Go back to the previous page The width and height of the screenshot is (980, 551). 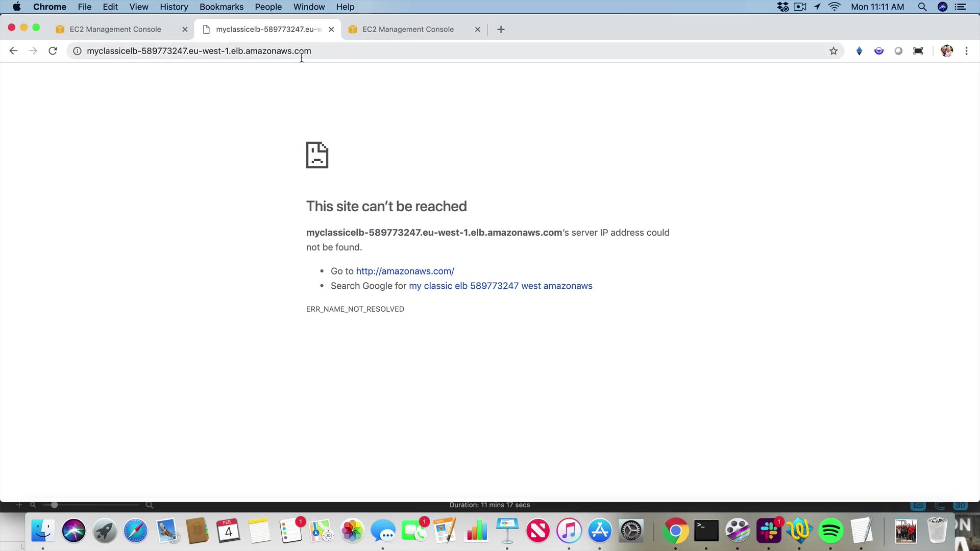14,51
